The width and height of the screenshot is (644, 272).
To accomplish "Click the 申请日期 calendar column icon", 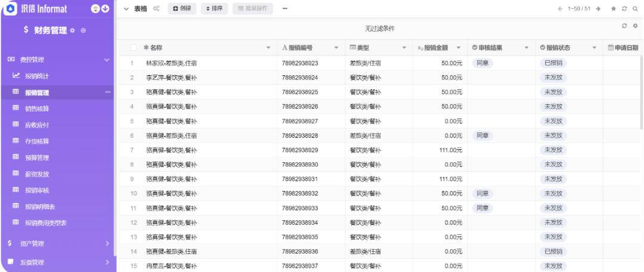I will 611,48.
